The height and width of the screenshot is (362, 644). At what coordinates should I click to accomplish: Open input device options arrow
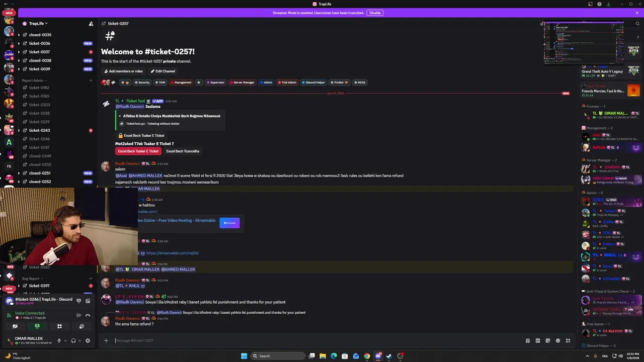[65, 340]
